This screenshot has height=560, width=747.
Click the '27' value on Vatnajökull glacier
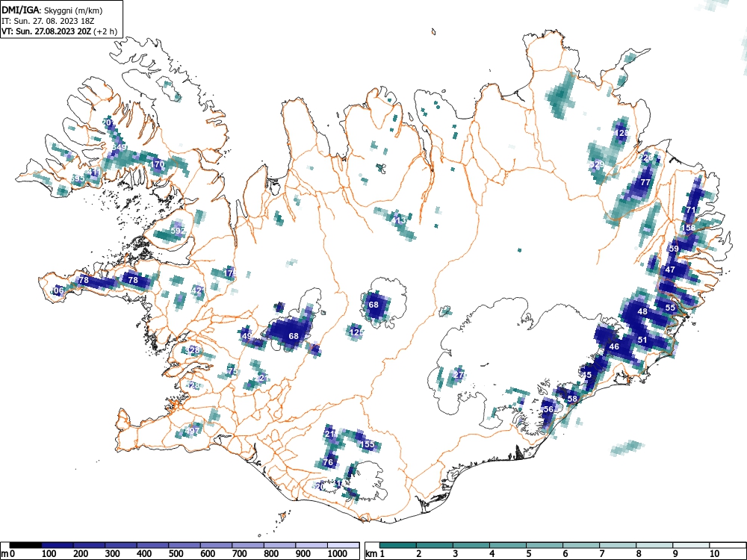459,375
